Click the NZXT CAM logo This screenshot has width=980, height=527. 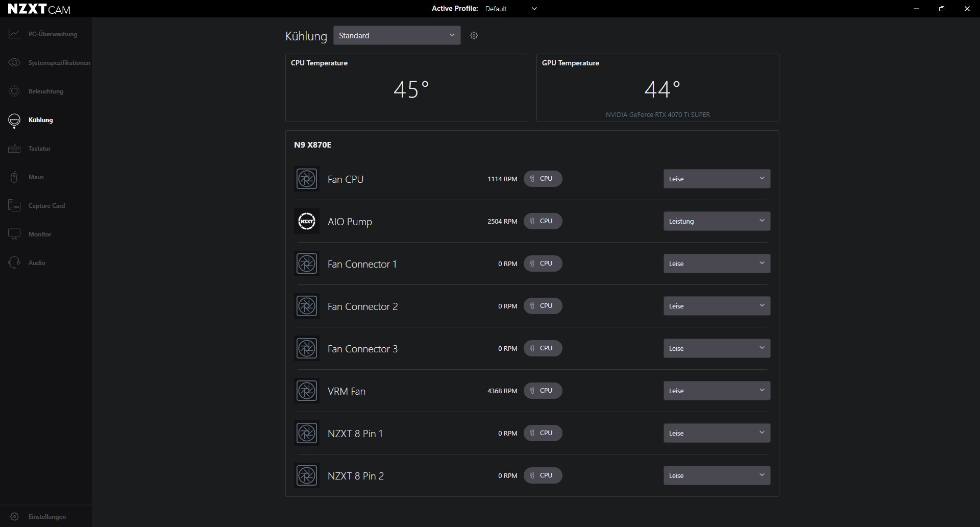point(39,9)
